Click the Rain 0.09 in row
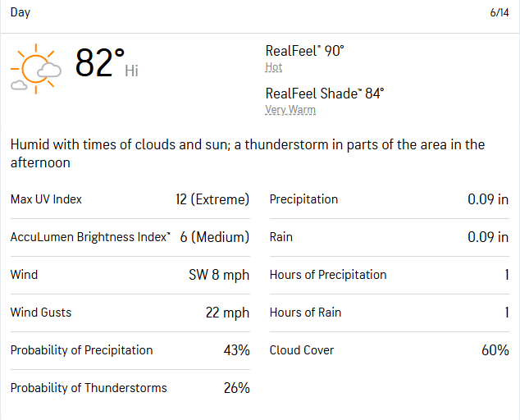 390,238
